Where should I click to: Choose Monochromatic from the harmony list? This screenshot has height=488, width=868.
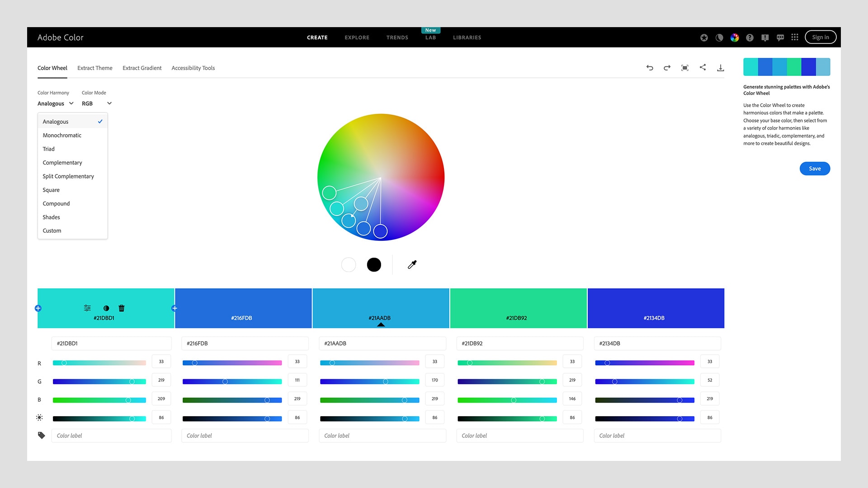point(62,135)
